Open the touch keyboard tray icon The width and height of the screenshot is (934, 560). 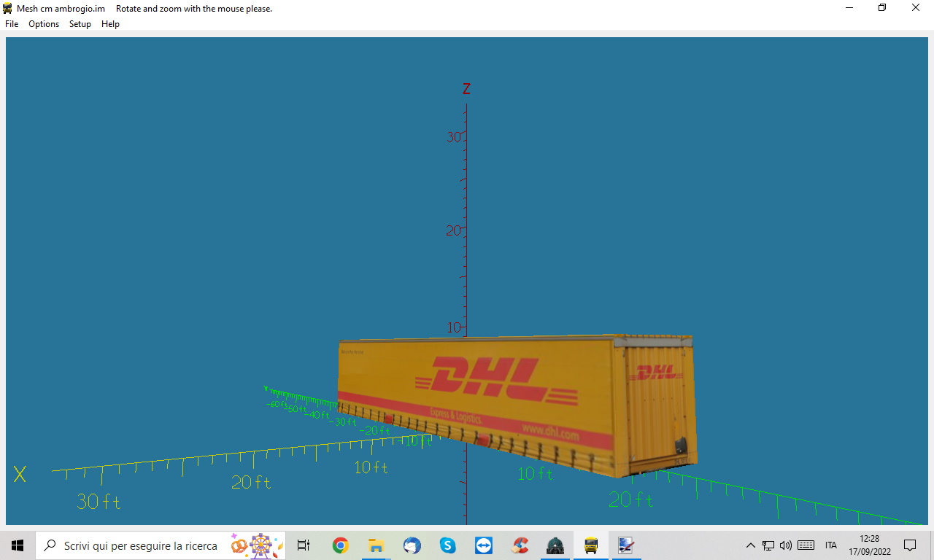point(806,545)
